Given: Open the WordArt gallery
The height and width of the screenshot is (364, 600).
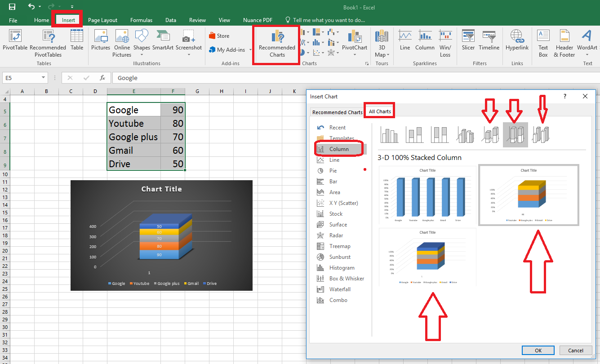Looking at the screenshot, I should [587, 44].
